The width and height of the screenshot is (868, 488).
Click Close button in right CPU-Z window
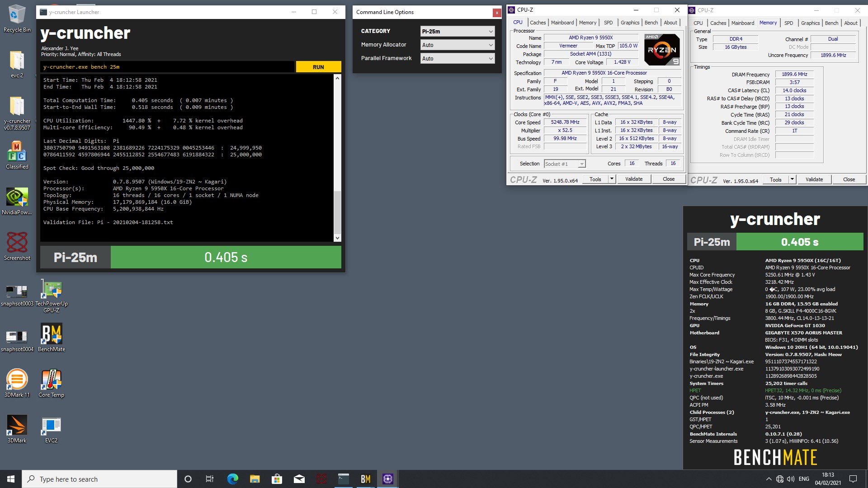coord(849,179)
